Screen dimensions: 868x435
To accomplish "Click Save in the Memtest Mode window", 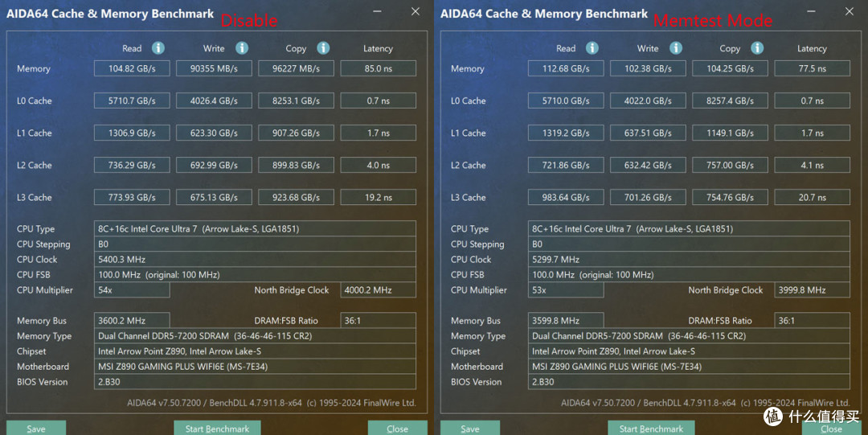I will (x=470, y=428).
